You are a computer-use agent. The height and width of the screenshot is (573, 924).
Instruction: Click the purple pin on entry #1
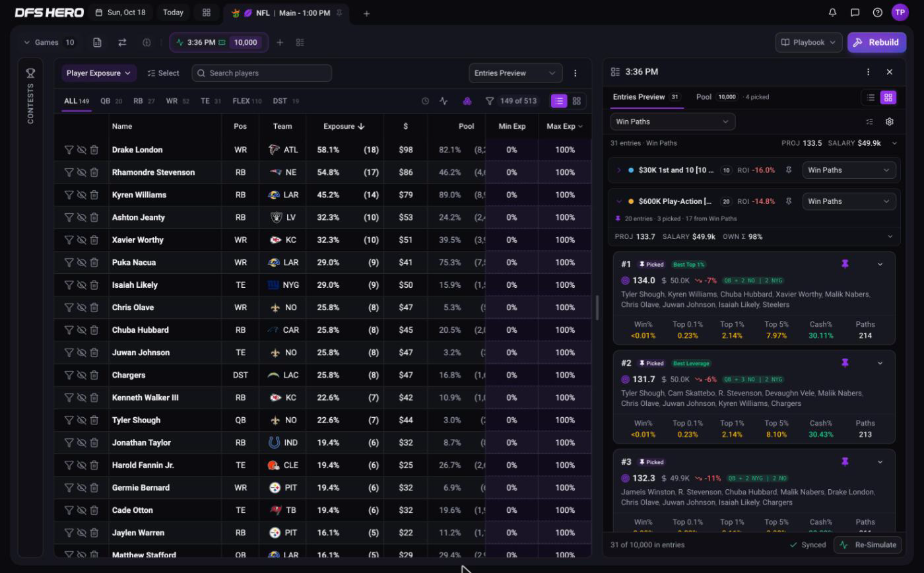tap(845, 264)
